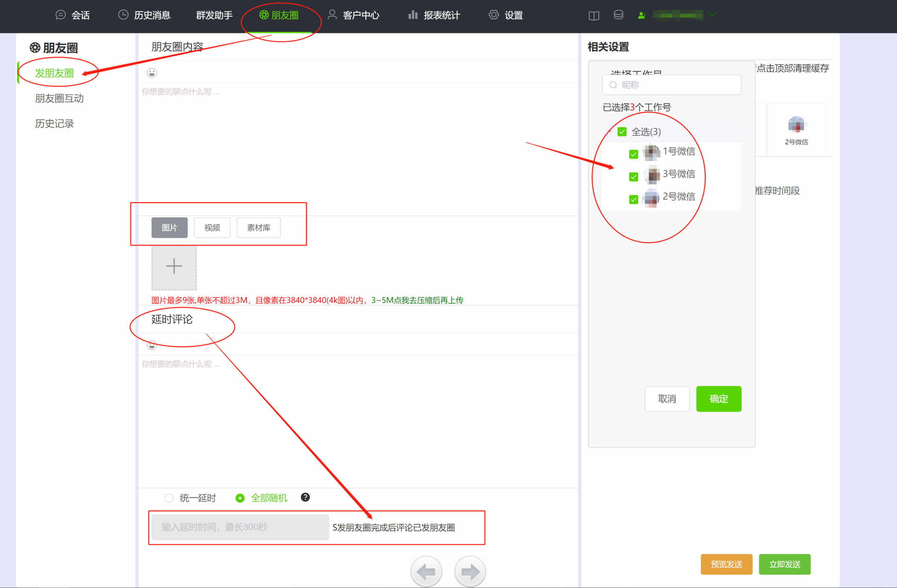Select the 统一延时 radio option
Viewport: 897px width, 588px height.
tap(169, 498)
